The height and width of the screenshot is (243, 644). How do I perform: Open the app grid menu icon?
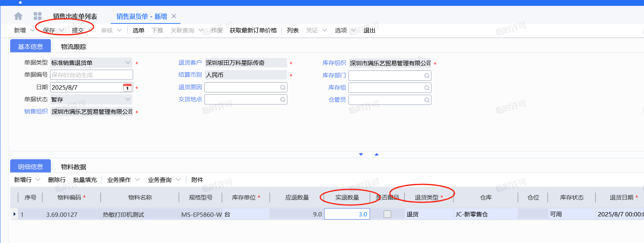coord(38,16)
